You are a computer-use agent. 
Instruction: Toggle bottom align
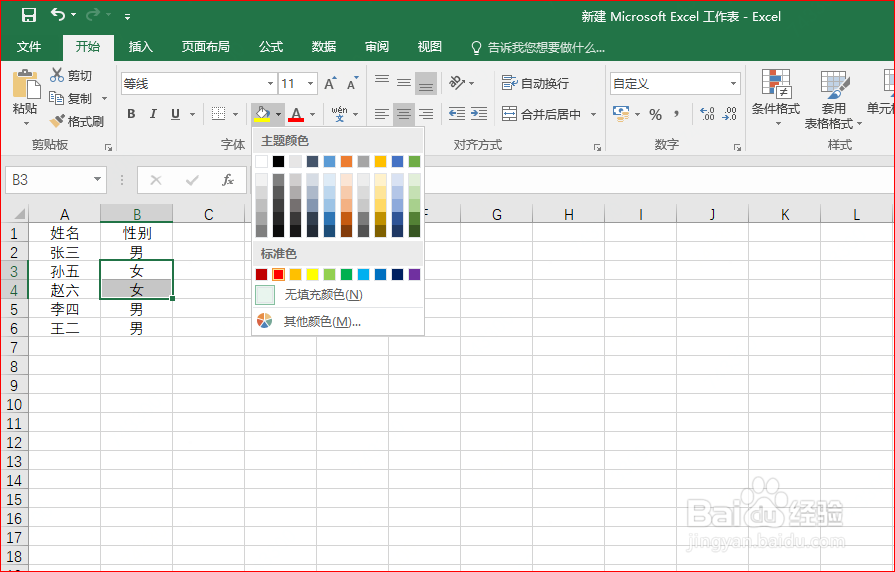(426, 83)
